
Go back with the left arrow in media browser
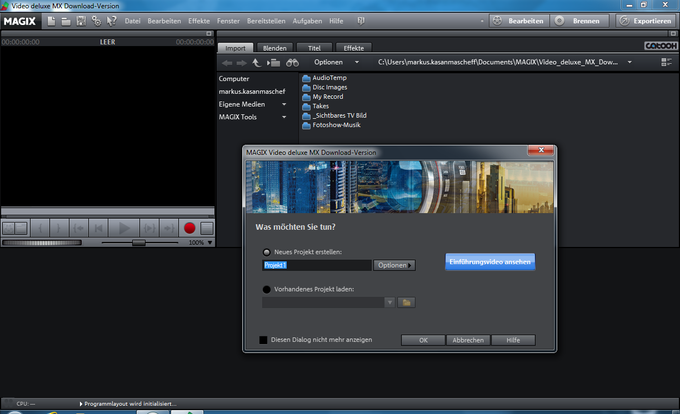[227, 63]
